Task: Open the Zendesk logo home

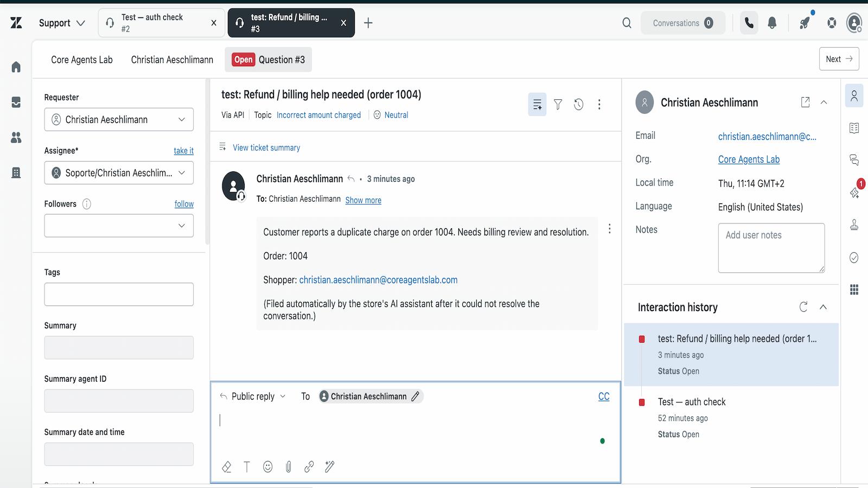Action: click(16, 23)
